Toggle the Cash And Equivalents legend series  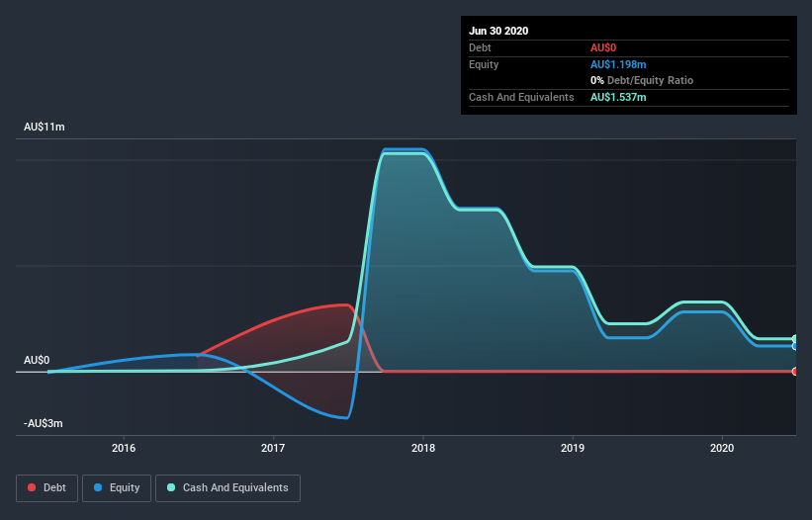227,488
